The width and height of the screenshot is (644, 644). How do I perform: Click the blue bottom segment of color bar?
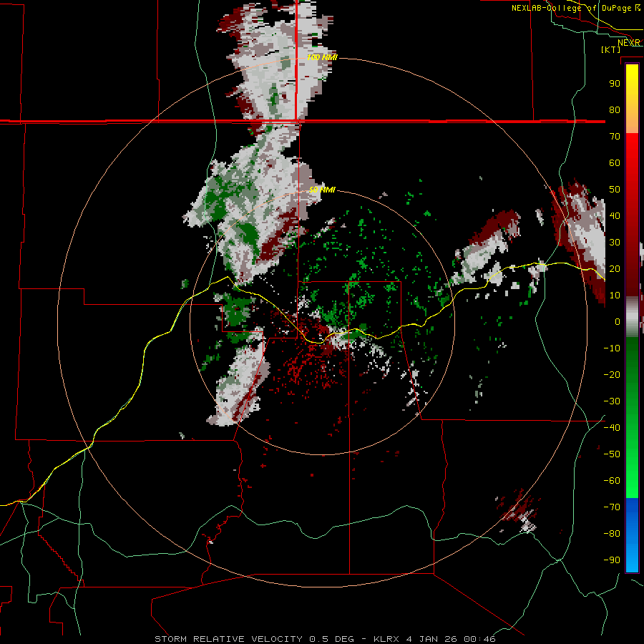coord(632,535)
